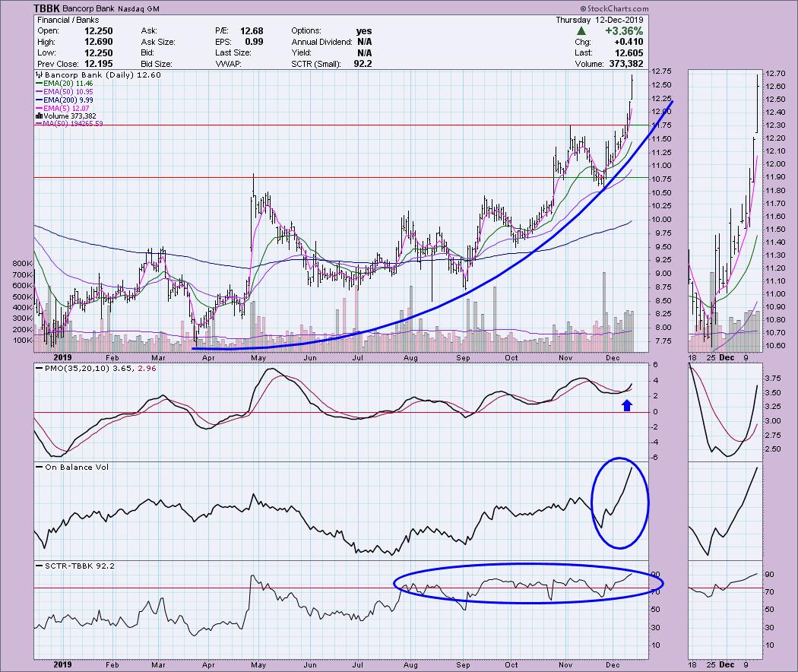
Task: Open the StockCharts.com copyright link
Action: (x=614, y=8)
